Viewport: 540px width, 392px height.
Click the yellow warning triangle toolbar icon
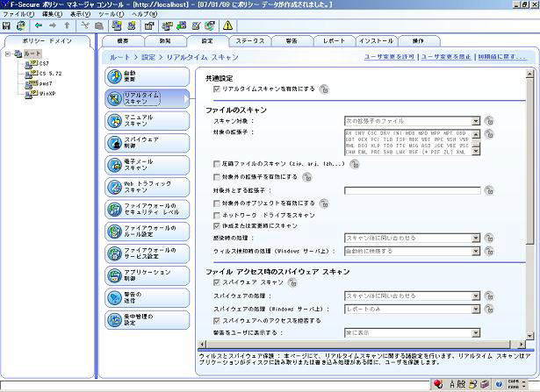tap(227, 25)
